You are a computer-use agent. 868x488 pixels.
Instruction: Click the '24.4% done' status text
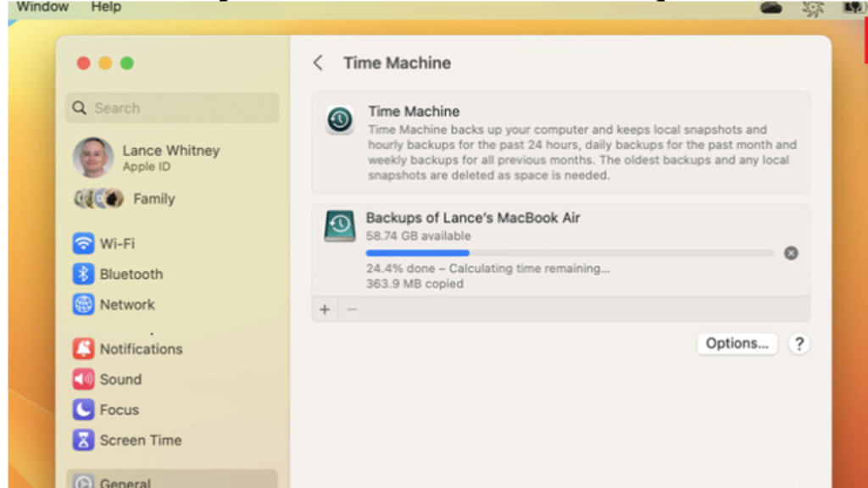(487, 269)
